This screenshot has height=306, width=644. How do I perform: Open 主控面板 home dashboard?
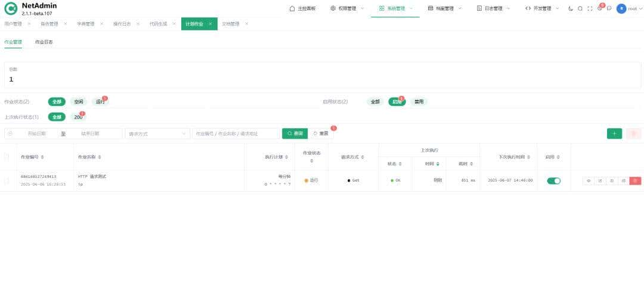point(303,8)
